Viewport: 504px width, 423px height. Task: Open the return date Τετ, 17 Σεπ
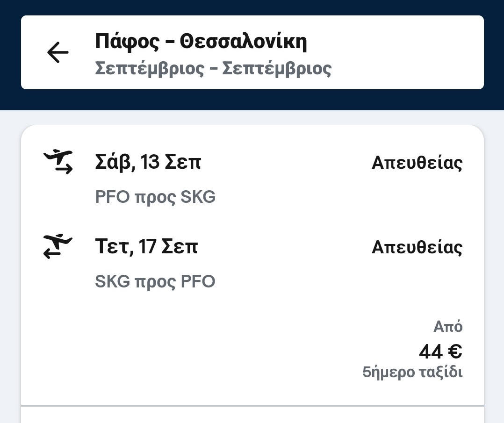[x=146, y=246]
